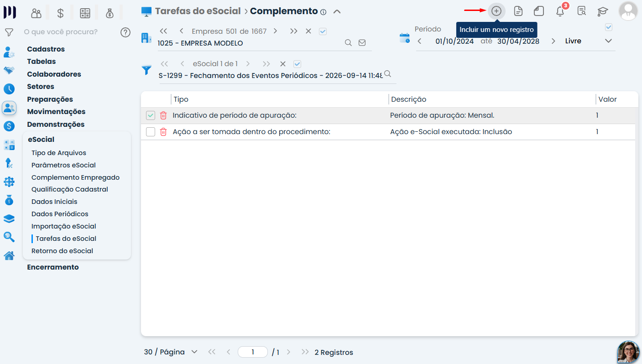This screenshot has height=364, width=642.
Task: Click Tarefas do eSocial breadcrumb link
Action: click(198, 11)
